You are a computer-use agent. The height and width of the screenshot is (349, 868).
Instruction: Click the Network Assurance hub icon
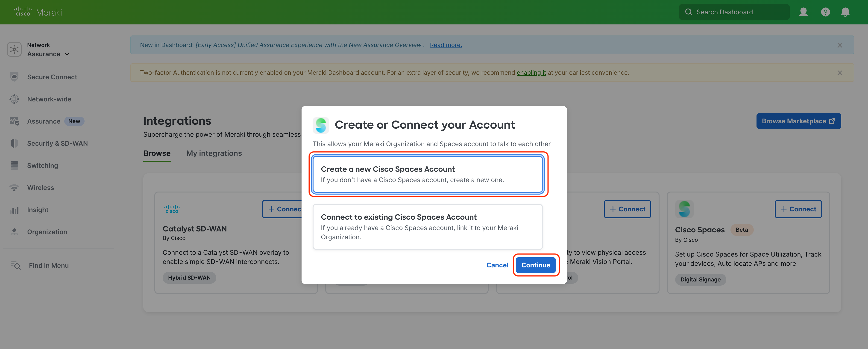[14, 50]
